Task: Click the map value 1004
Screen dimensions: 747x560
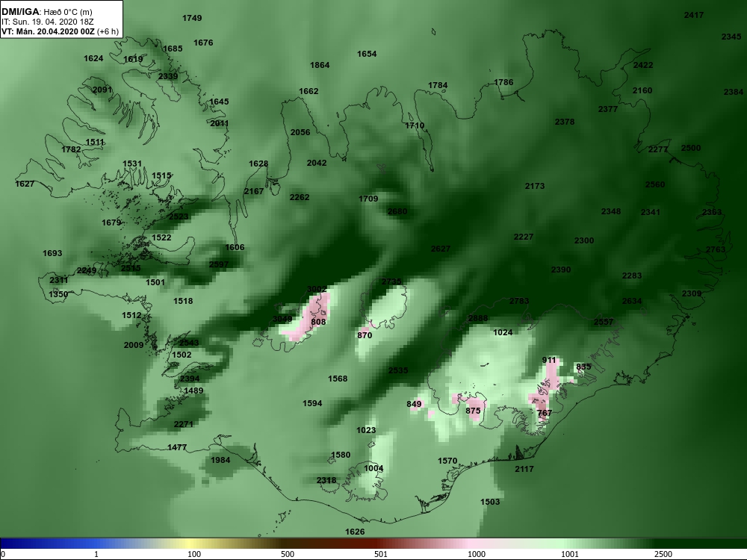Action: click(373, 468)
